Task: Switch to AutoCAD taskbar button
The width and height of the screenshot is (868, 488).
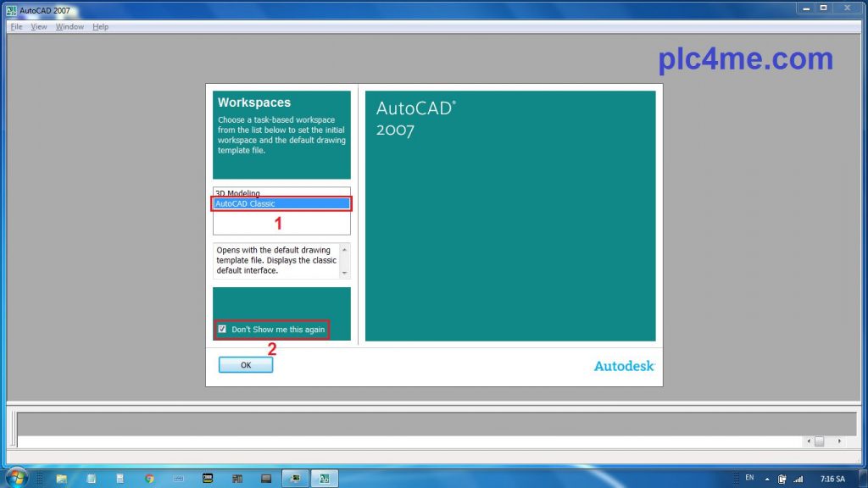Action: coord(324,479)
